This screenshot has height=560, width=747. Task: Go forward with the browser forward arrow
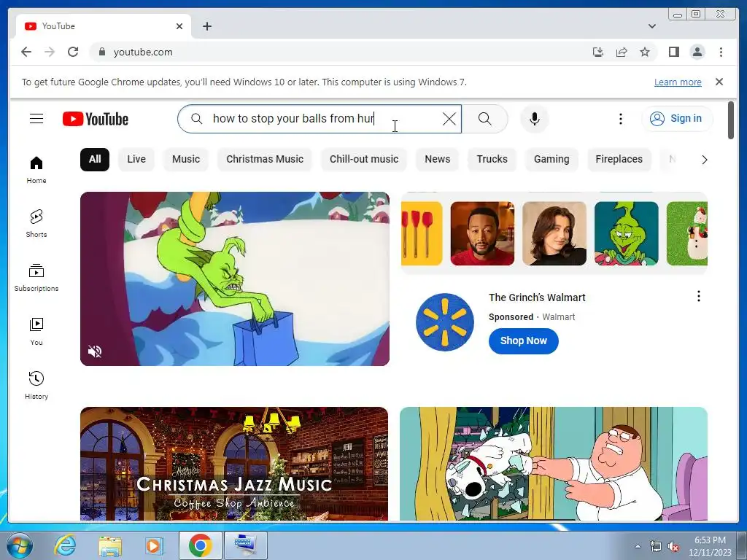pos(50,52)
